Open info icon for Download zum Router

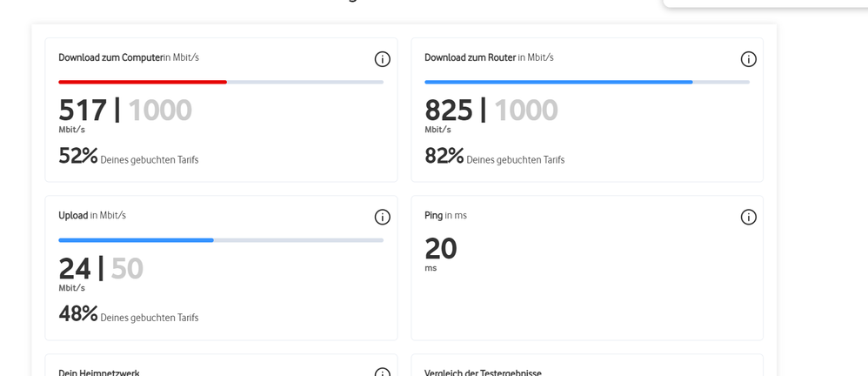click(x=749, y=59)
